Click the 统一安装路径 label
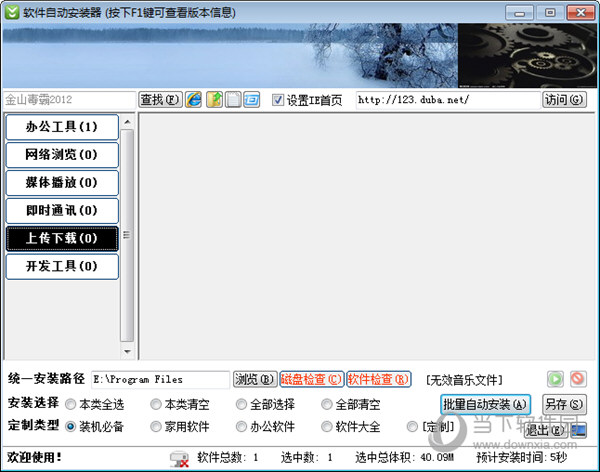This screenshot has width=600, height=472. [46, 379]
